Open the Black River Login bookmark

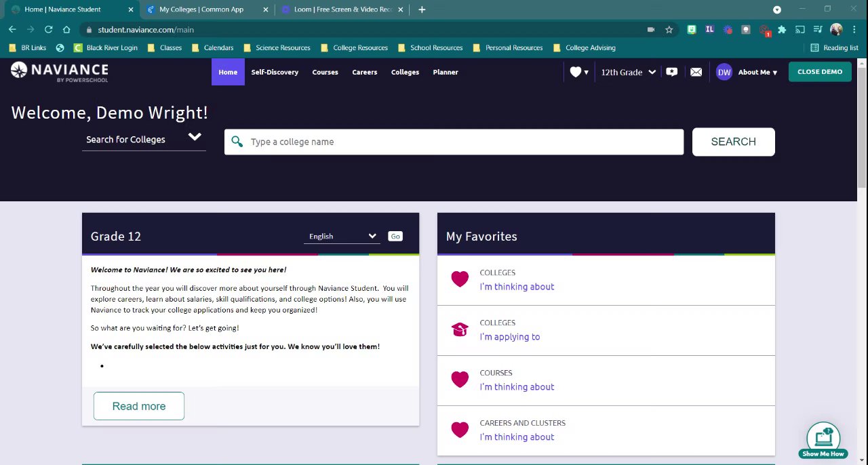pyautogui.click(x=106, y=47)
